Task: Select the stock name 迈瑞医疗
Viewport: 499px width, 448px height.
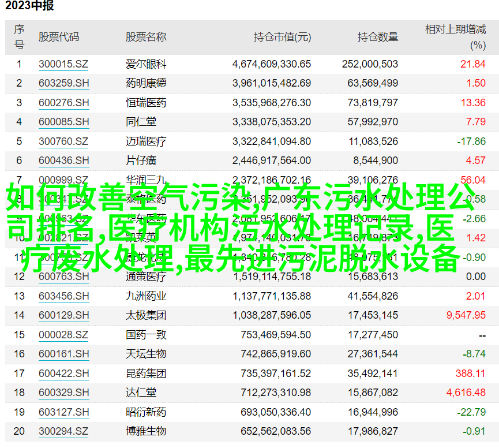Action: pos(146,141)
